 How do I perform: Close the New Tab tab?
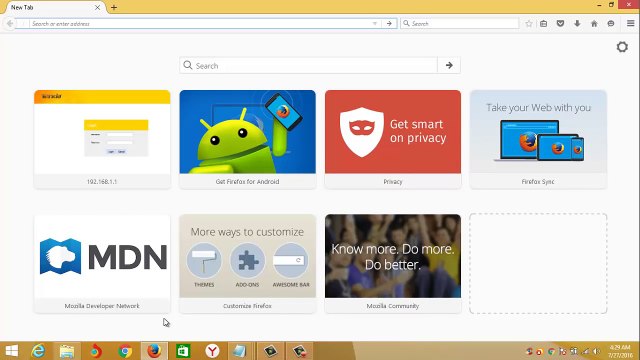point(98,7)
